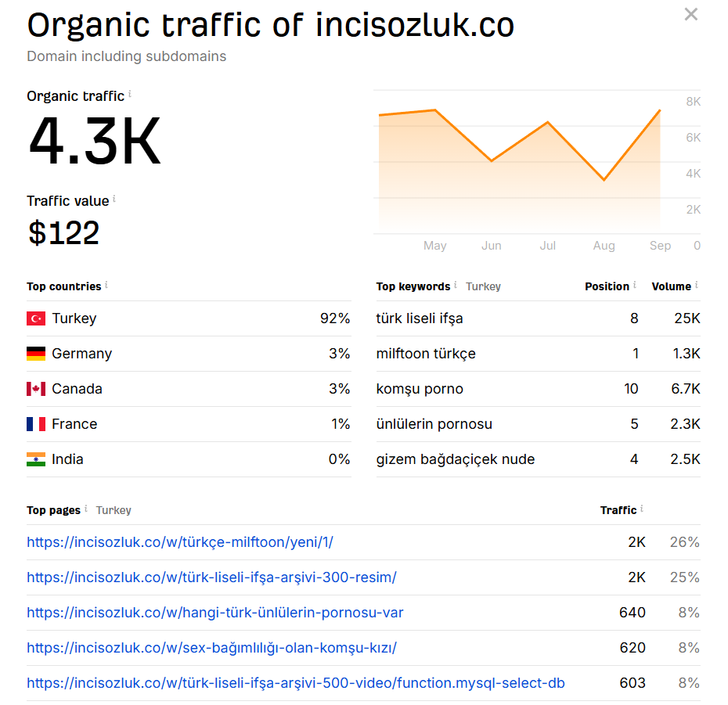This screenshot has width=728, height=705.
Task: Click info icon next to Traffic column
Action: point(642,509)
